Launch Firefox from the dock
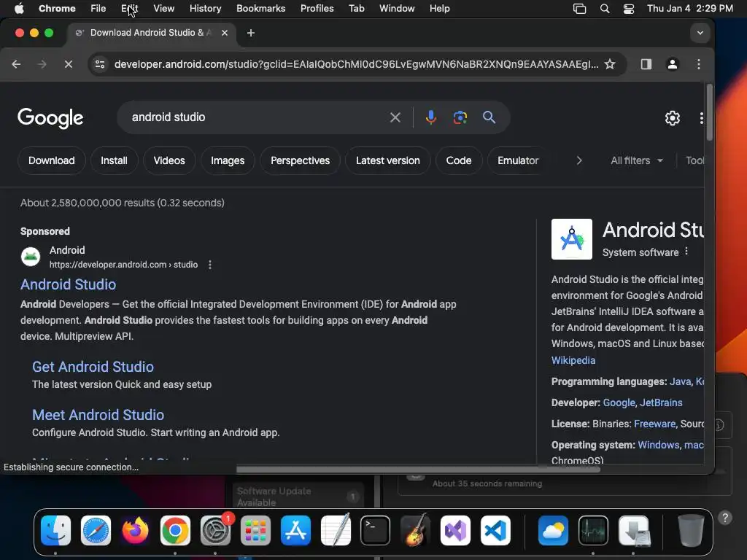 pos(135,531)
